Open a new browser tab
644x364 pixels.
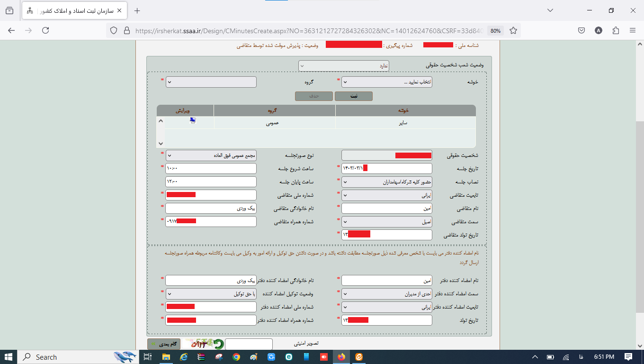(137, 10)
